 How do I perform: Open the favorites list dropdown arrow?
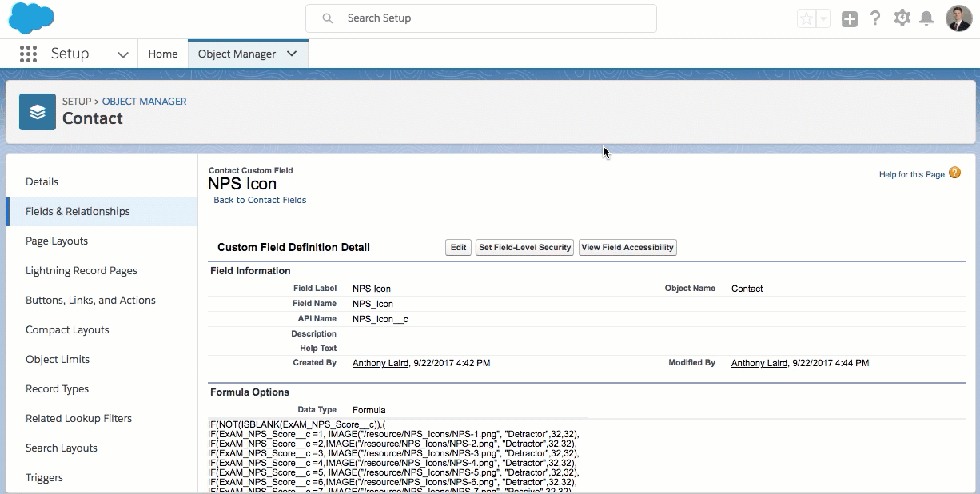pyautogui.click(x=823, y=18)
